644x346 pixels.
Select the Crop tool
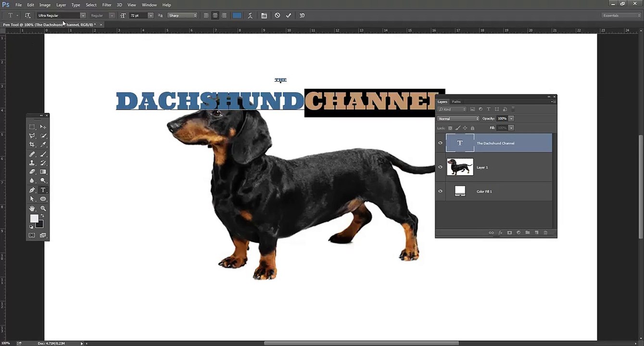pos(32,145)
